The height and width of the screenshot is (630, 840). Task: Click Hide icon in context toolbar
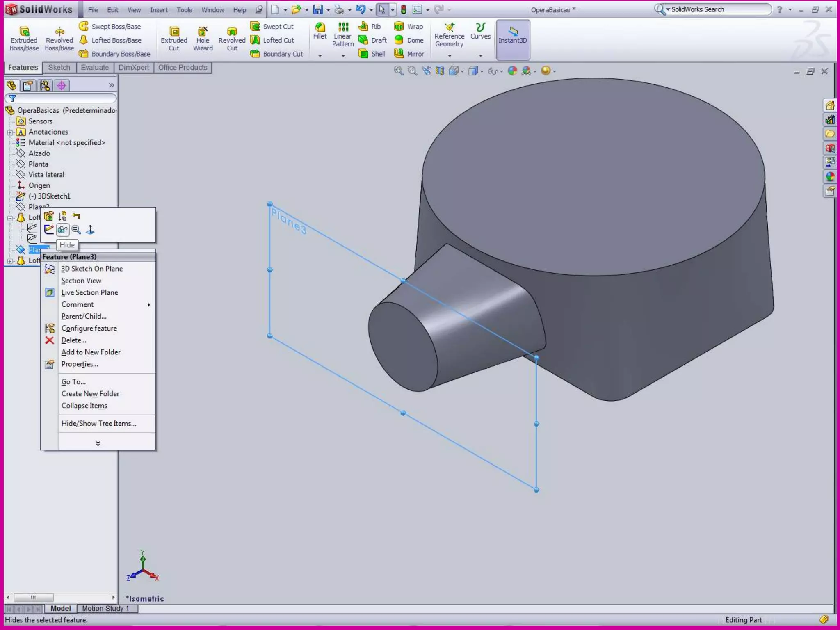(62, 230)
